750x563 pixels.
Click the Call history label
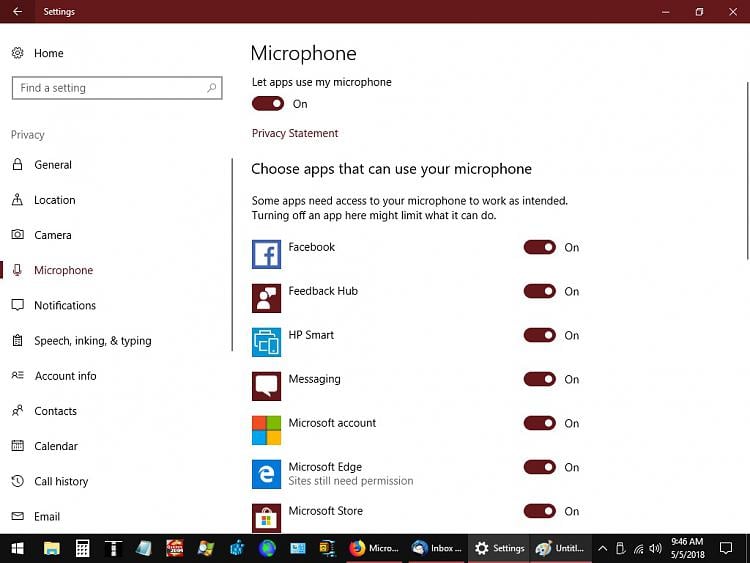click(61, 481)
